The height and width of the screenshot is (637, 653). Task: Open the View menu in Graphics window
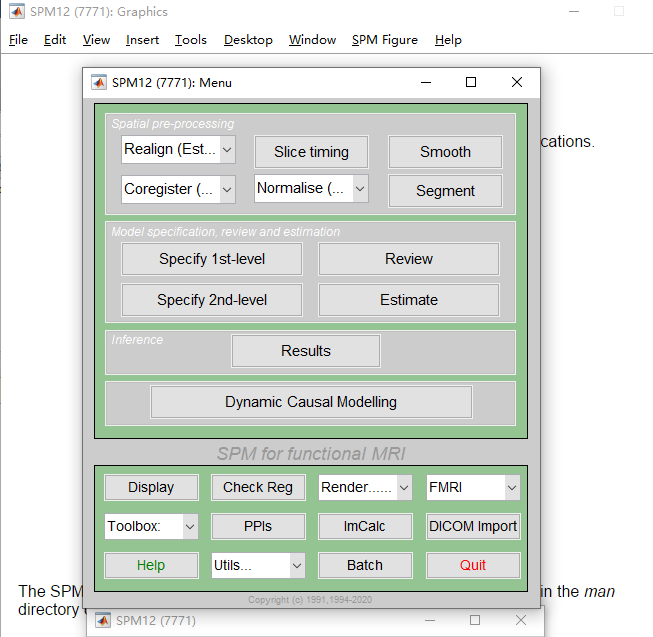(x=96, y=40)
